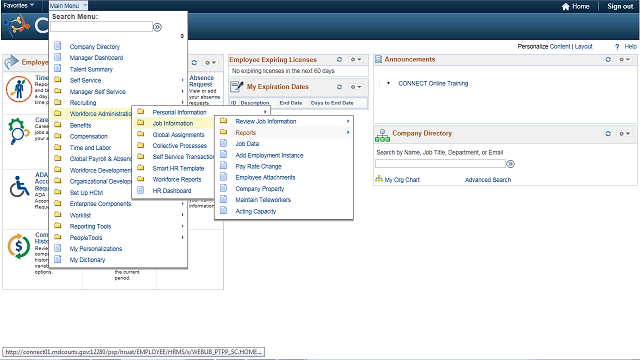
Task: Expand the Self Service folder
Action: pyautogui.click(x=85, y=80)
